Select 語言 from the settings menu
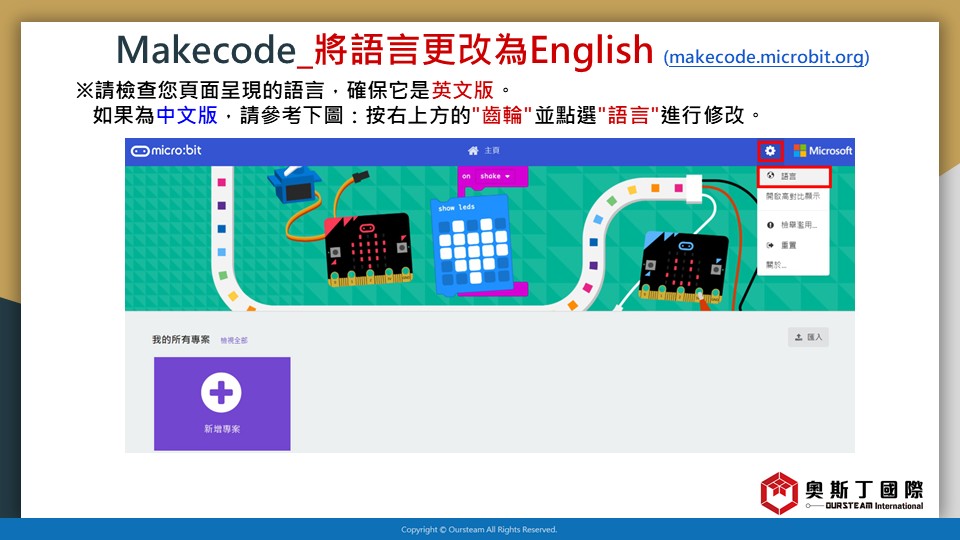 793,176
